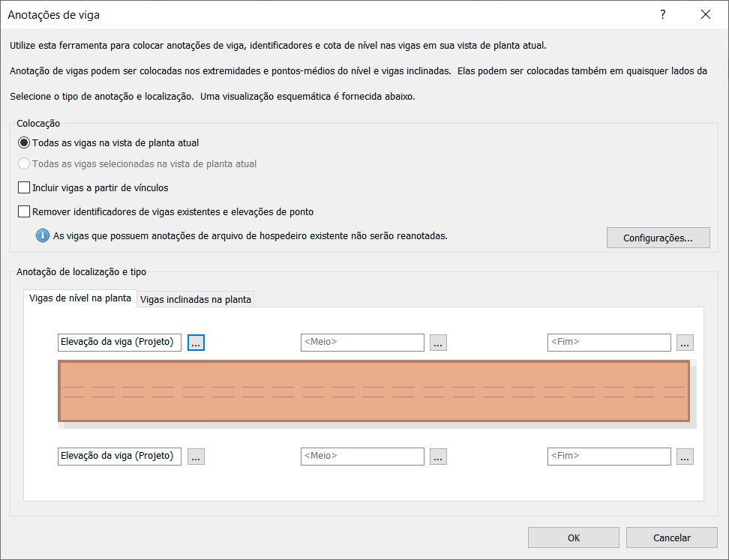Enable 'Incluir vigas a partir de vínculos'
729x560 pixels.
25,187
